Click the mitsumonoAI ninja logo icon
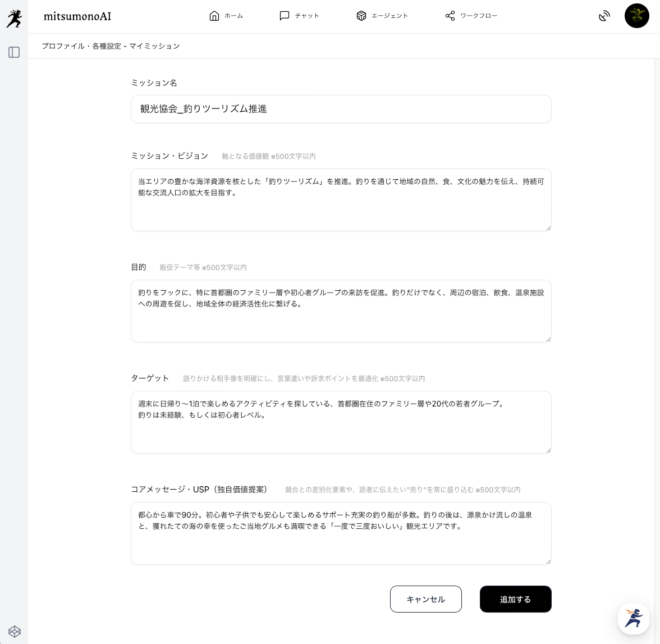Screen dimensions: 660x644 (14, 18)
